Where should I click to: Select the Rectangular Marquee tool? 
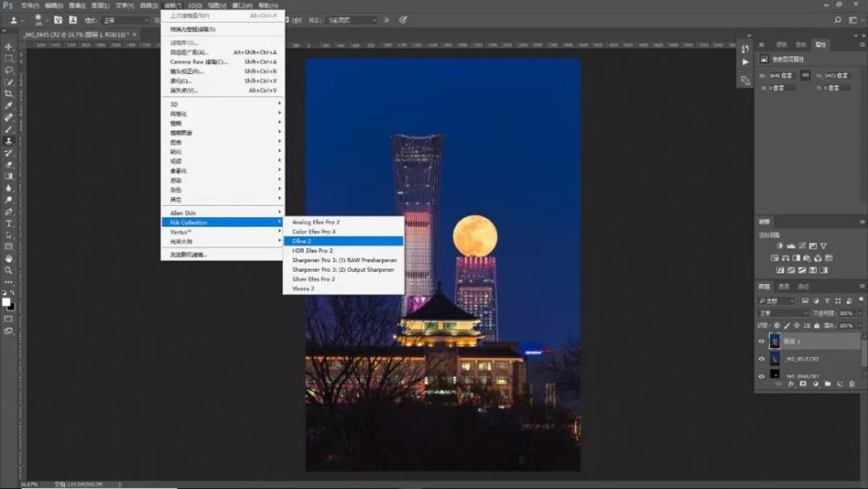(x=9, y=58)
